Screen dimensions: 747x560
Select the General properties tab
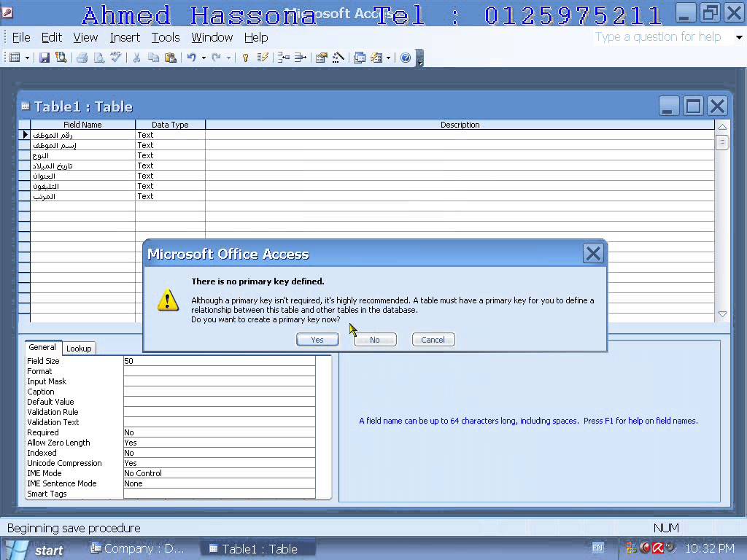click(x=42, y=348)
